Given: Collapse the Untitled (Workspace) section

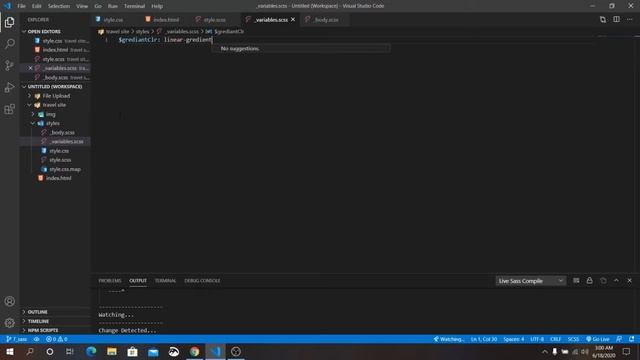Looking at the screenshot, I should pos(55,87).
